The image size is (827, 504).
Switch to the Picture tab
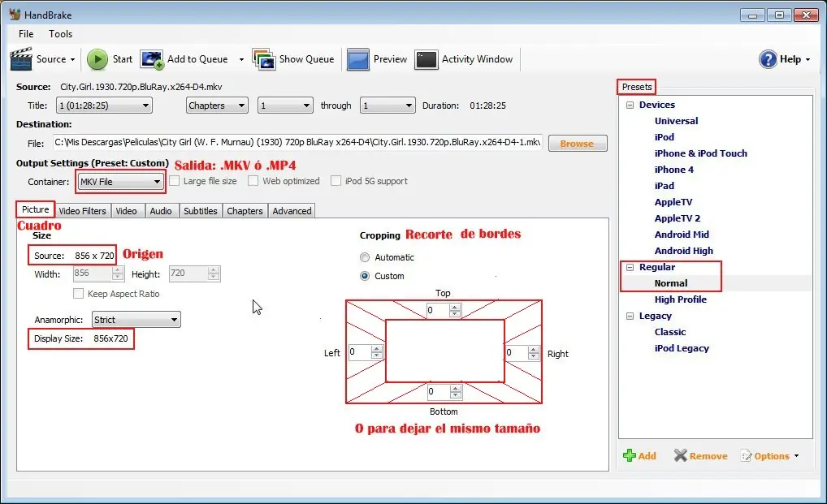(35, 209)
